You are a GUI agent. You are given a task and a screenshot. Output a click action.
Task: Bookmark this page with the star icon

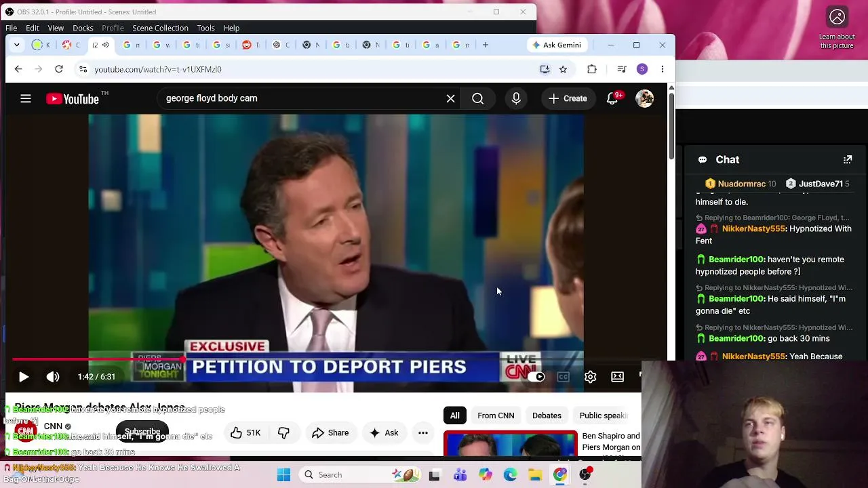click(x=563, y=69)
